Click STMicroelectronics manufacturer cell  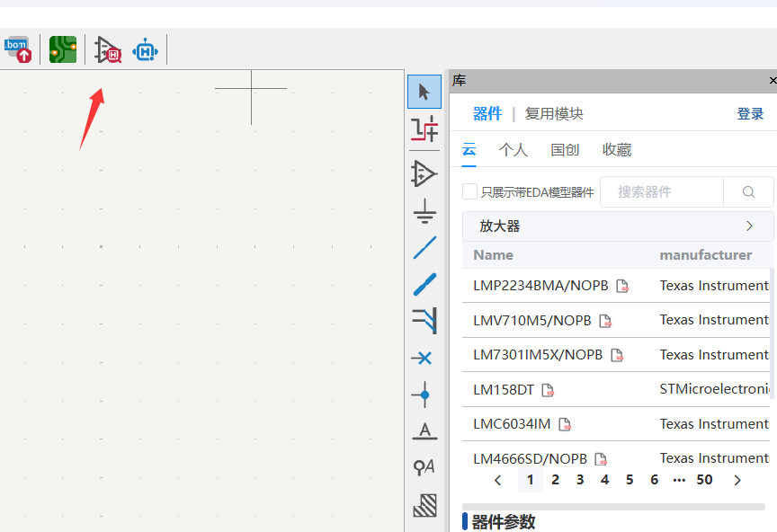pos(715,389)
